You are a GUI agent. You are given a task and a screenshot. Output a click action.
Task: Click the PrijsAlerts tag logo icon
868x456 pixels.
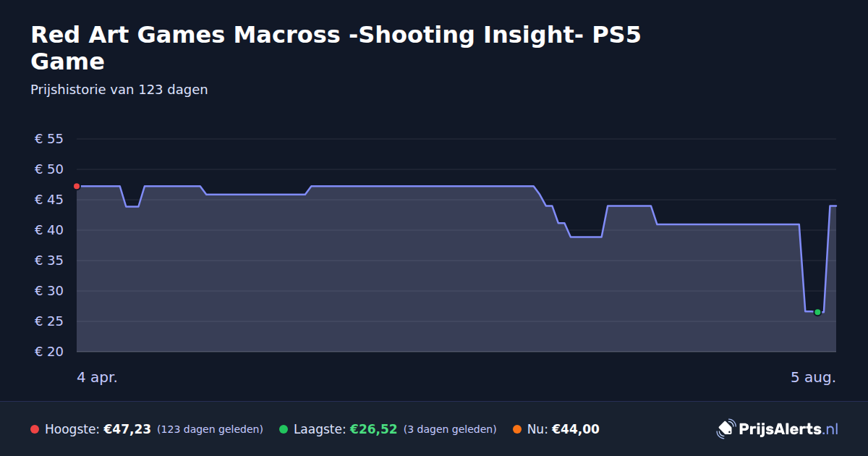pos(726,429)
